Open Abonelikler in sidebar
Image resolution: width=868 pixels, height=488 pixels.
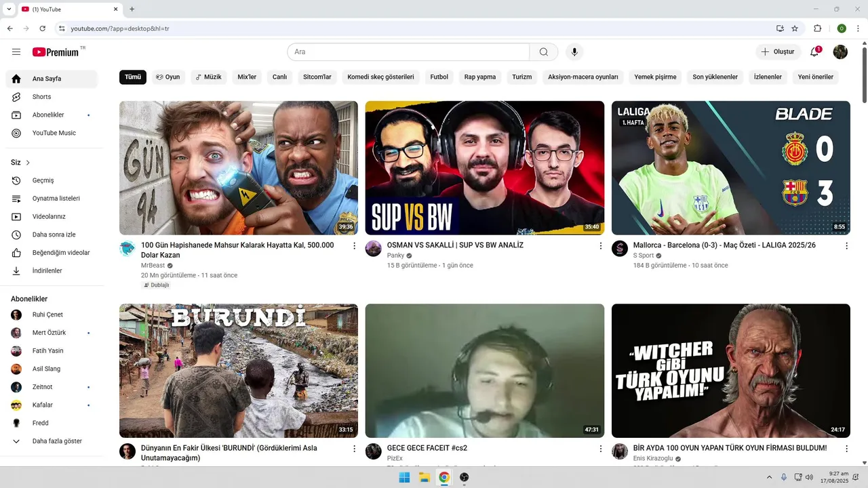[52, 115]
